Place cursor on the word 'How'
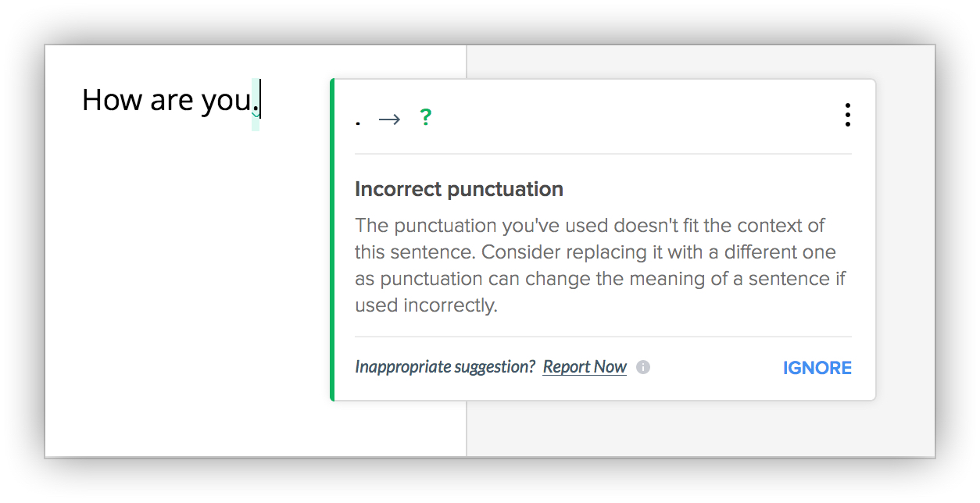Image resolution: width=980 pixels, height=503 pixels. coord(112,100)
